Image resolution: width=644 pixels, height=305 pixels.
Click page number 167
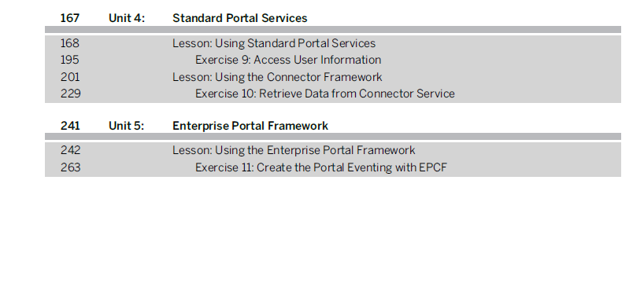(70, 18)
